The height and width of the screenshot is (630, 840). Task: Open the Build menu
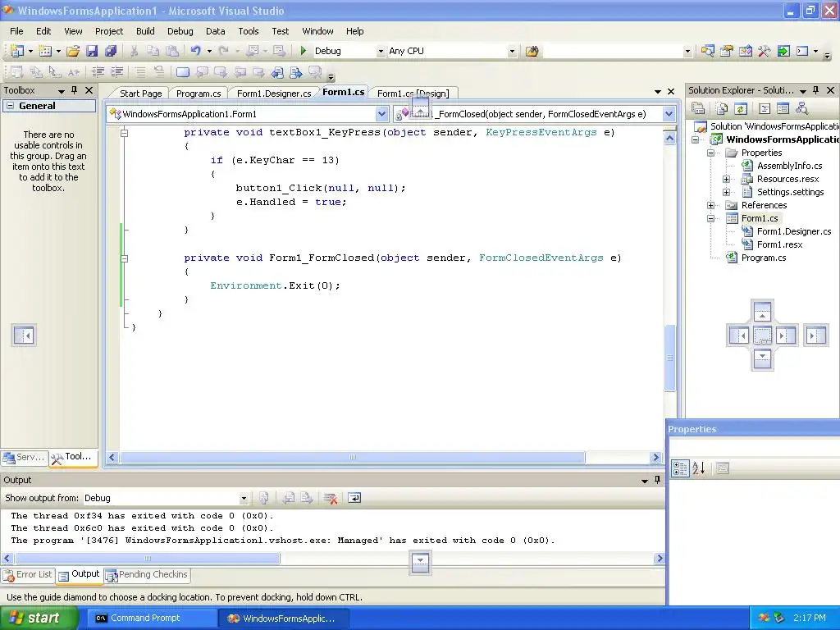pos(145,31)
